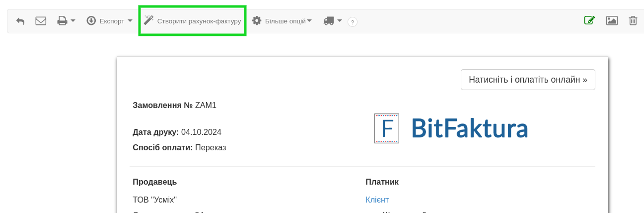Edit the order with the green pencil icon
The width and height of the screenshot is (644, 213).
589,20
